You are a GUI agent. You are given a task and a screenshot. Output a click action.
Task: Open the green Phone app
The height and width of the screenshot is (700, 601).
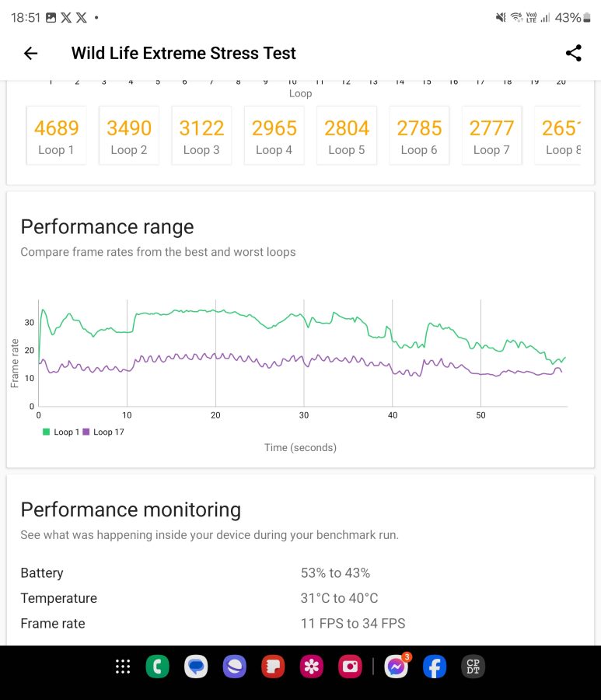[158, 667]
